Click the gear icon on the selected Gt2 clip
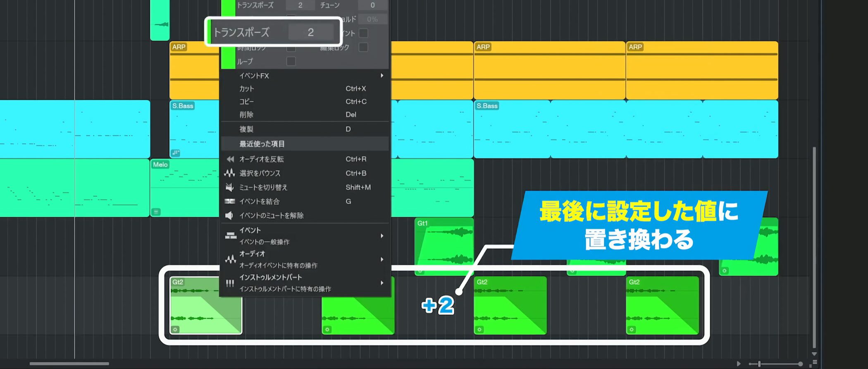Image resolution: width=868 pixels, height=369 pixels. [175, 330]
